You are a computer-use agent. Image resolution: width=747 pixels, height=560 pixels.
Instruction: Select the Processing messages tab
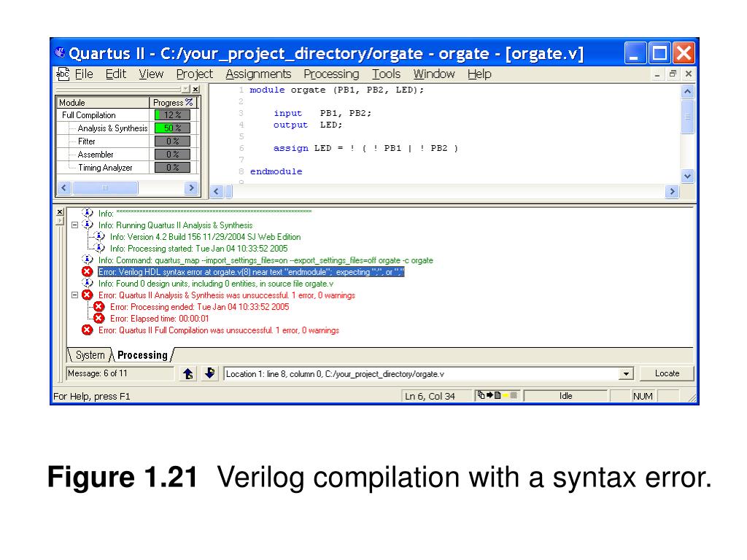(x=142, y=355)
